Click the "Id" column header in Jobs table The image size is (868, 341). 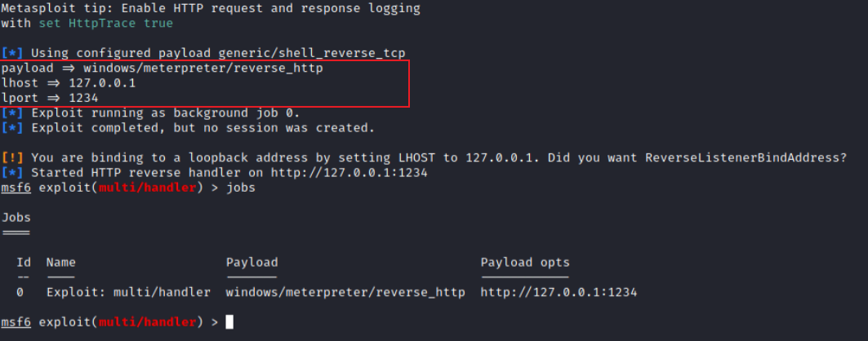(x=24, y=263)
